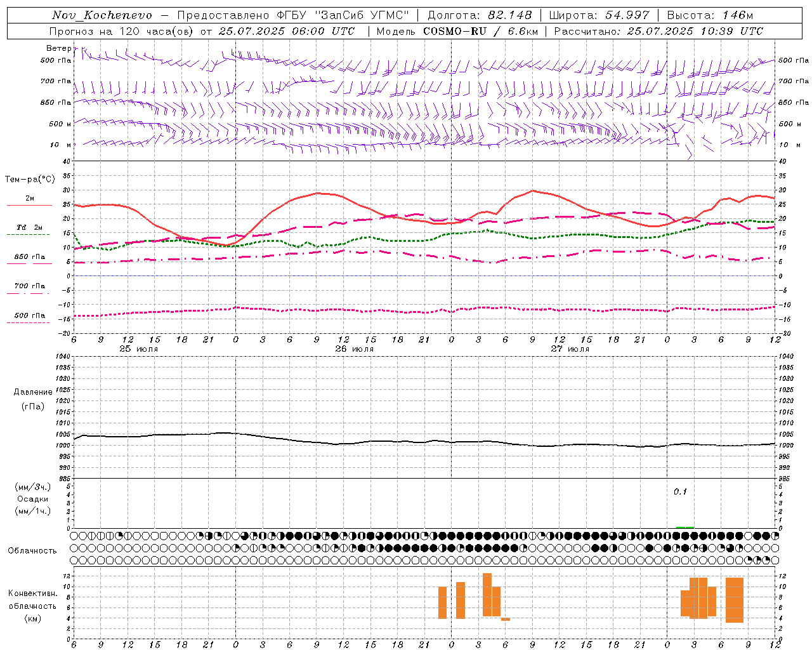812x650 pixels.
Task: Click the Давление pressure panel label
Action: pos(33,392)
